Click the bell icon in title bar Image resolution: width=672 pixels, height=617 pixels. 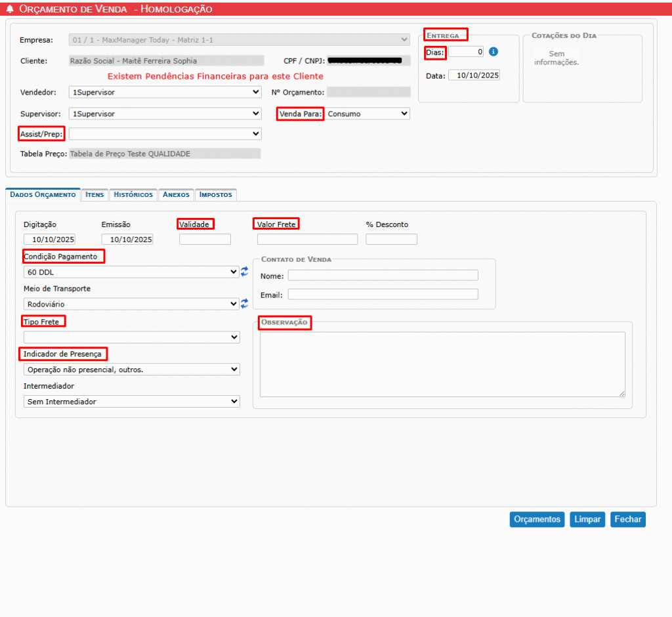tap(10, 9)
